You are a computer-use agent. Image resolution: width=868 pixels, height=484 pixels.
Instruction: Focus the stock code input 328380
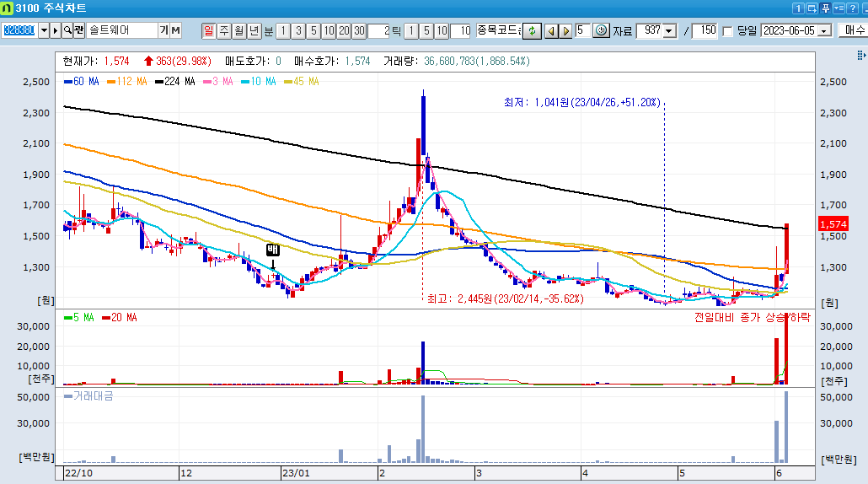click(x=19, y=30)
